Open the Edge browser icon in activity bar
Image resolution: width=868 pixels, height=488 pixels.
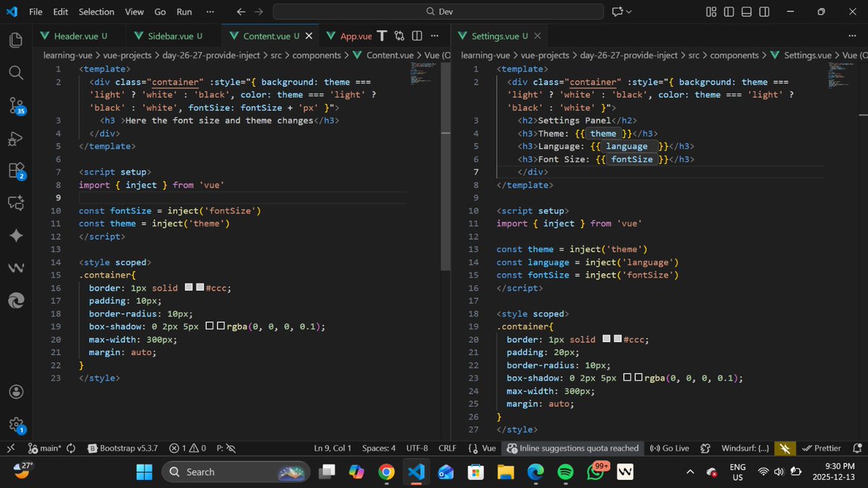(16, 300)
